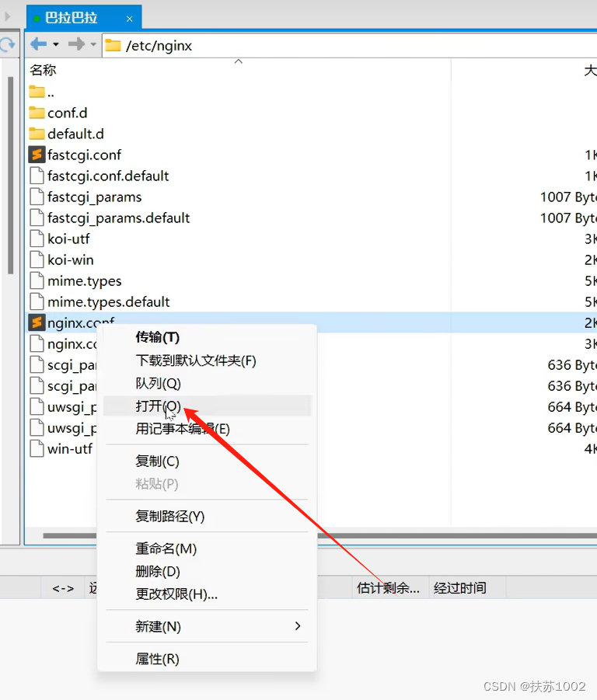The width and height of the screenshot is (597, 700).
Task: Click the 经过时间 transfer column header
Action: tap(467, 587)
